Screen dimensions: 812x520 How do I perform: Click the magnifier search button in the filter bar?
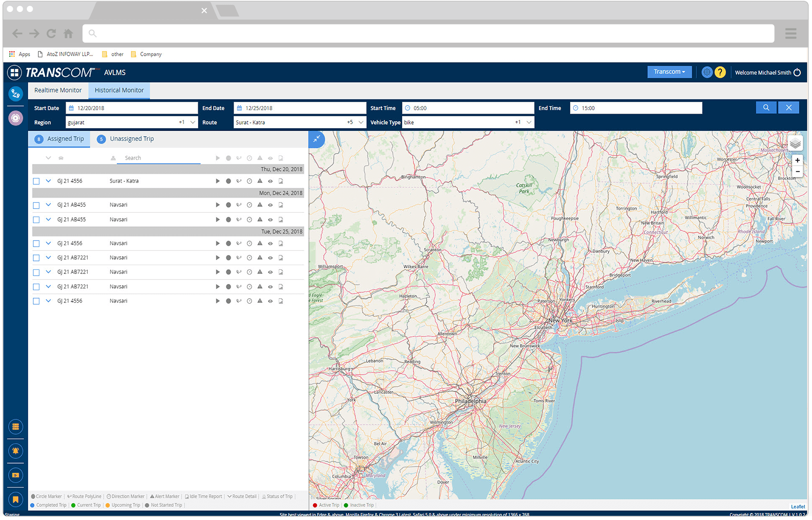tap(766, 108)
